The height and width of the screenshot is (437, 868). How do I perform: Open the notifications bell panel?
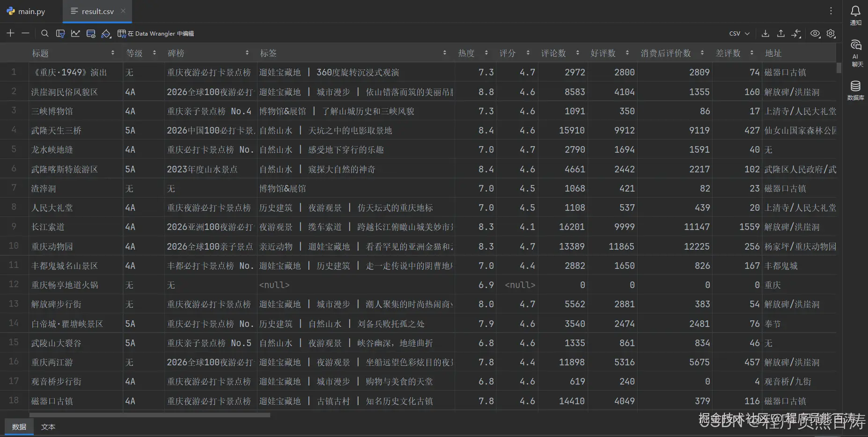(855, 15)
